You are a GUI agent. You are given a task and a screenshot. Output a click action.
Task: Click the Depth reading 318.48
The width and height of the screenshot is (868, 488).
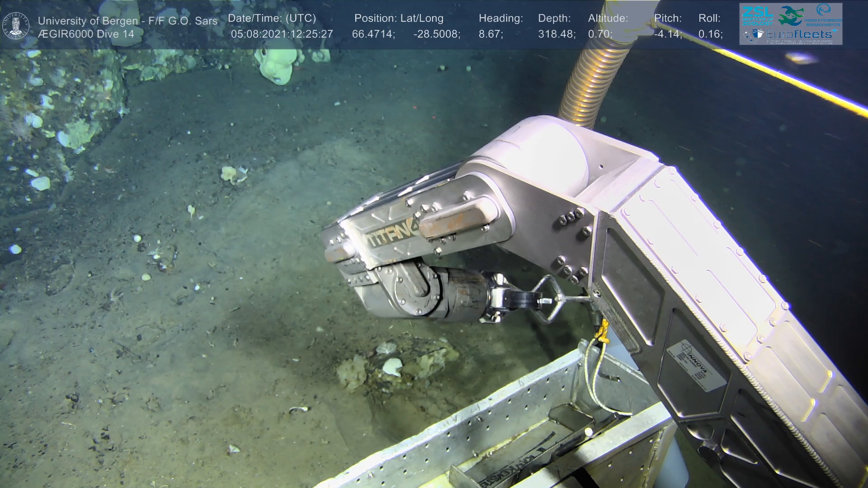tap(557, 34)
